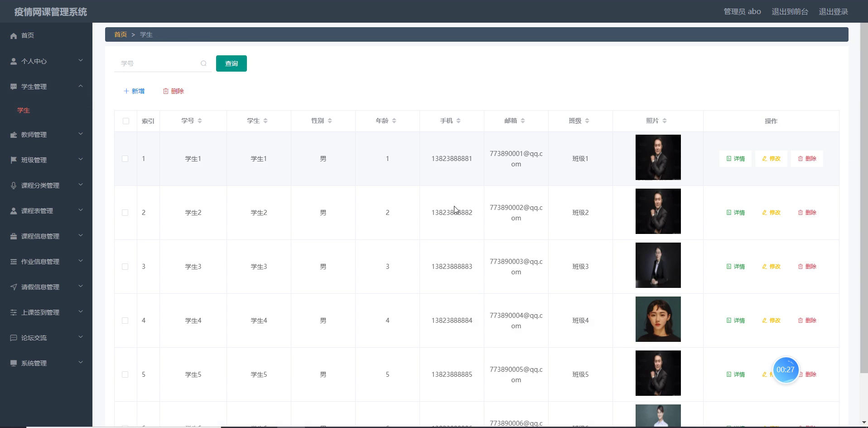
Task: Open the 论坛交流 menu label
Action: 34,338
